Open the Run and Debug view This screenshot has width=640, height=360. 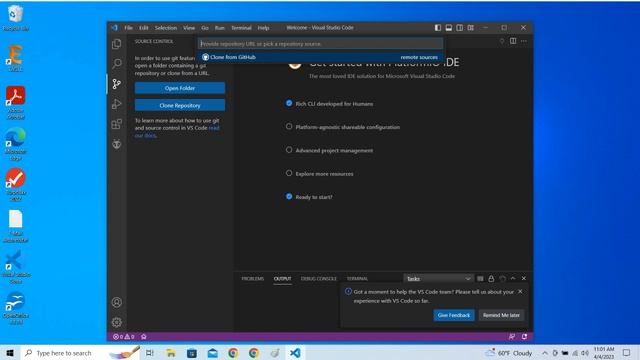point(117,104)
